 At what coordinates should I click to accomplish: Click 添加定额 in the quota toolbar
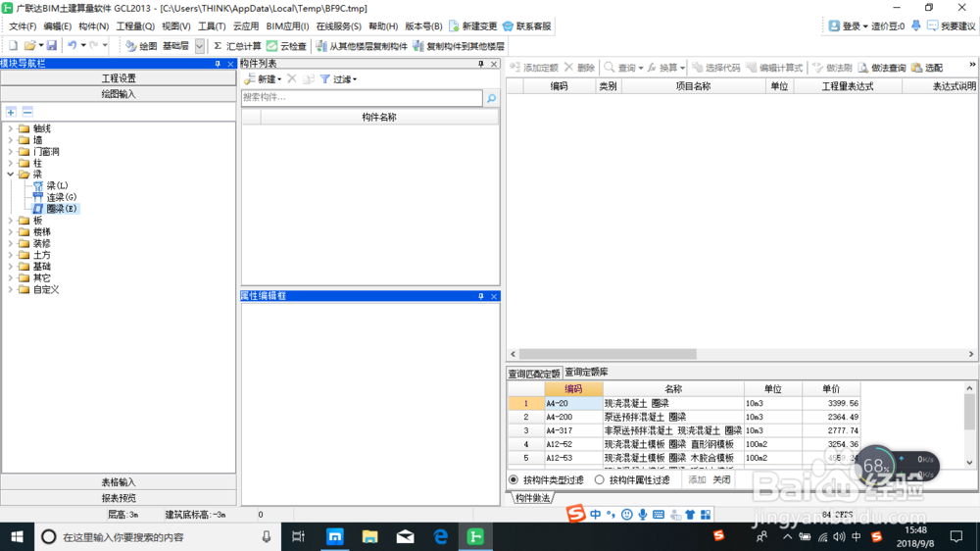point(534,68)
